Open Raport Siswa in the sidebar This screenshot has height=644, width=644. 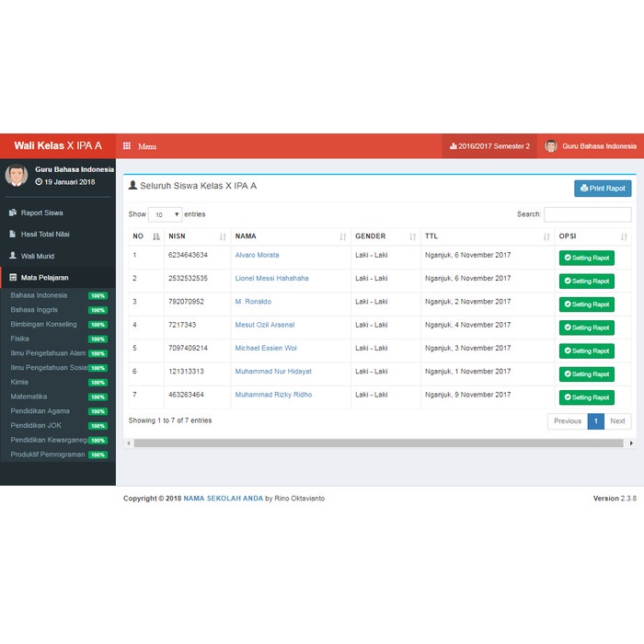41,213
